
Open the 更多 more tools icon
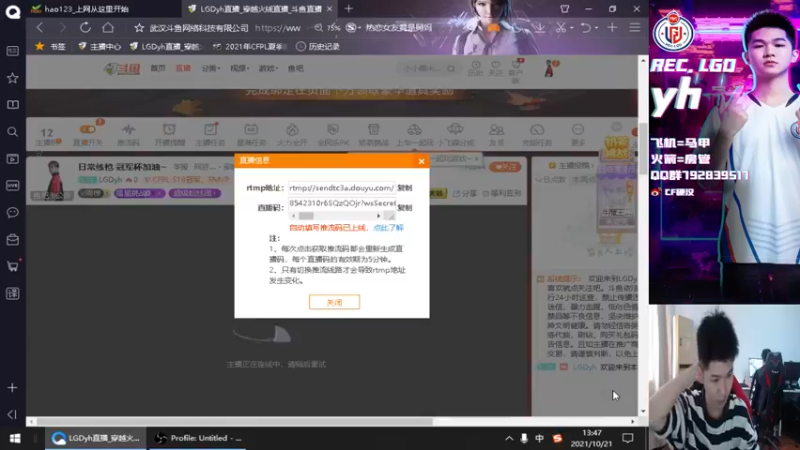(578, 135)
